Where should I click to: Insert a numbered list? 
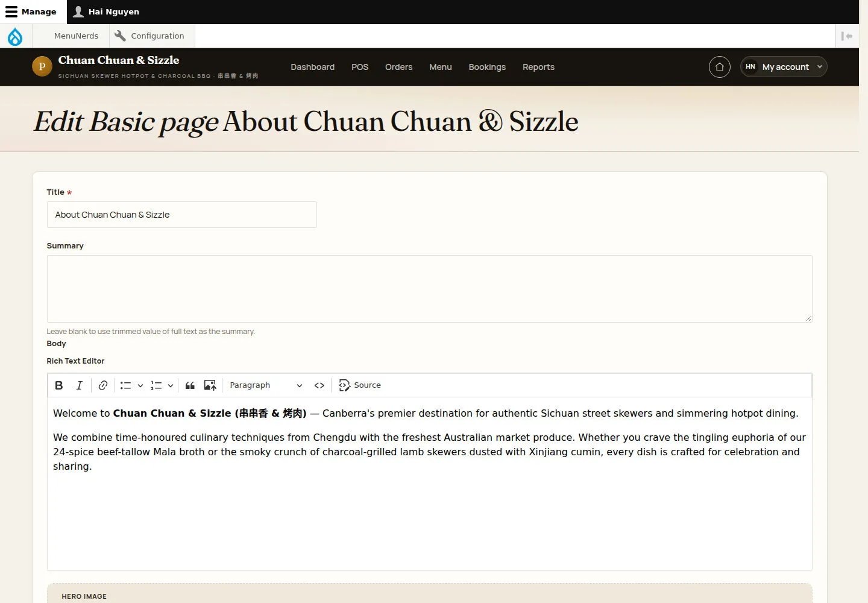point(156,385)
